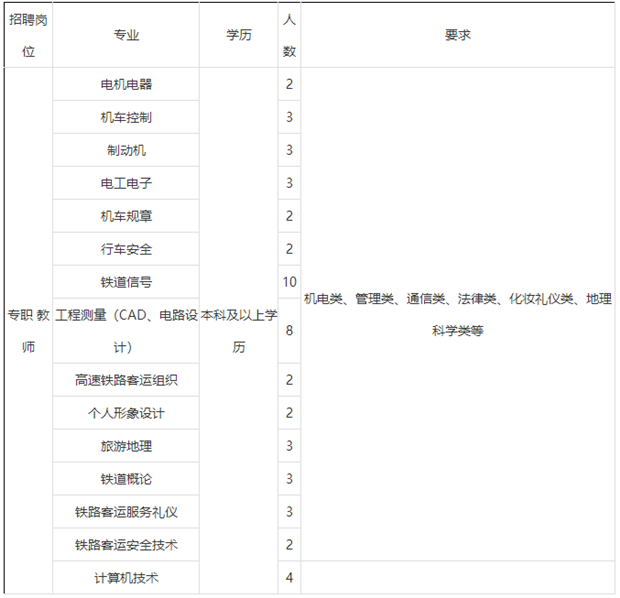Click the 电机电器 major cell
620x598 pixels.
pos(126,85)
